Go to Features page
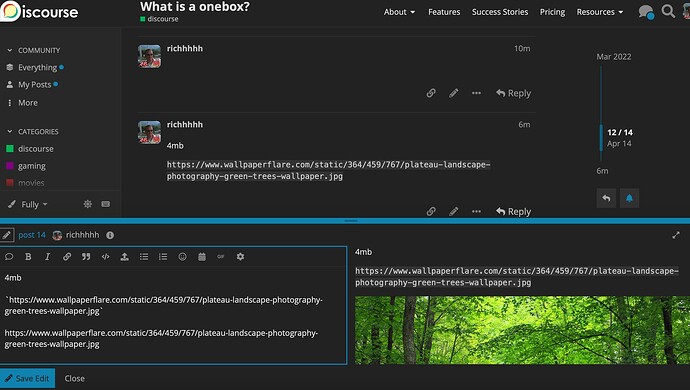This screenshot has height=390, width=690. pyautogui.click(x=444, y=12)
